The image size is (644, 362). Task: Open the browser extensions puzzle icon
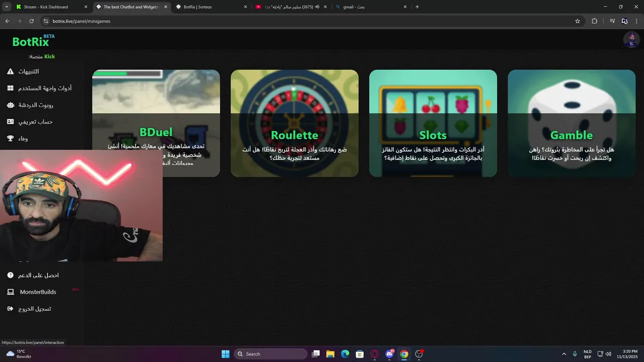(x=594, y=21)
